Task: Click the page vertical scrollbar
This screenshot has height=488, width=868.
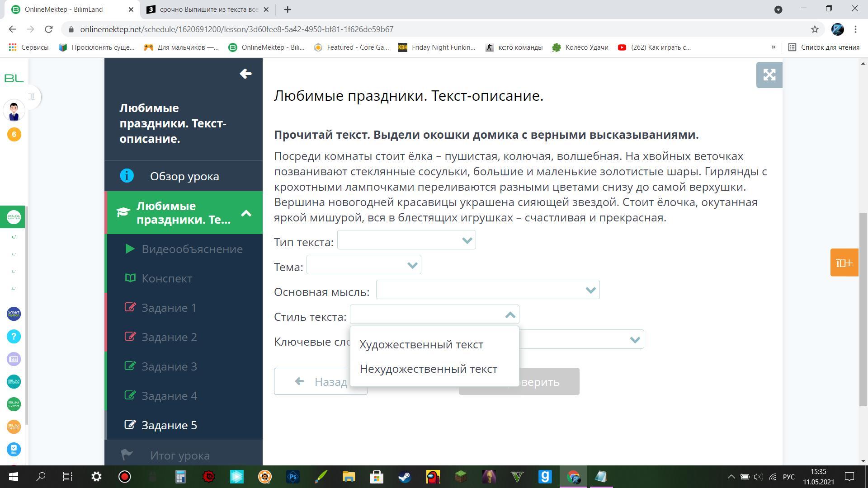Action: 862,307
